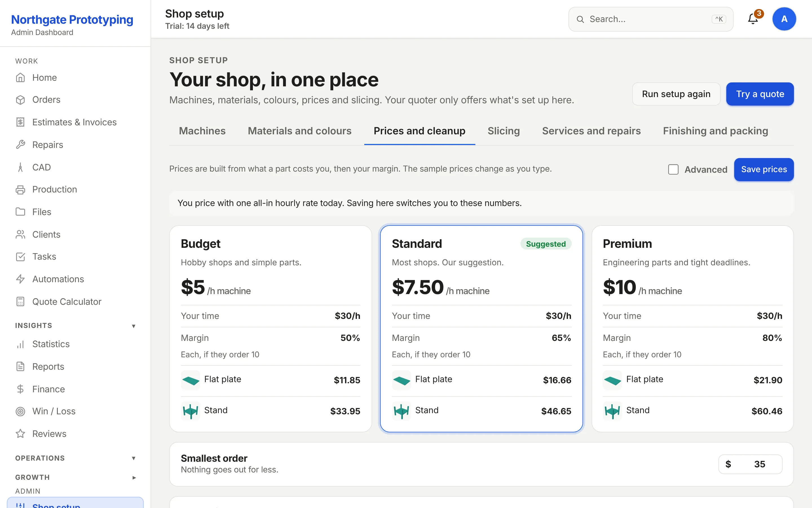Open Statistics bar chart icon
812x508 pixels.
pyautogui.click(x=21, y=344)
